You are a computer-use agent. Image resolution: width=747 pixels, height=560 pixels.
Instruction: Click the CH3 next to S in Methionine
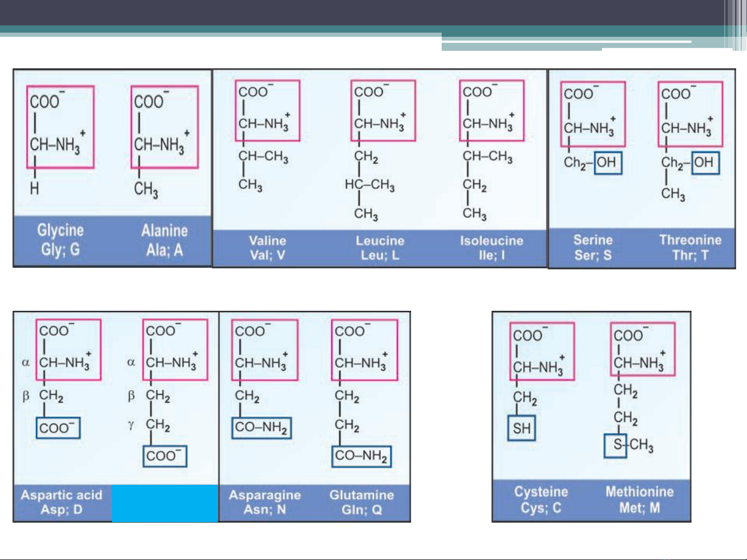pyautogui.click(x=642, y=445)
